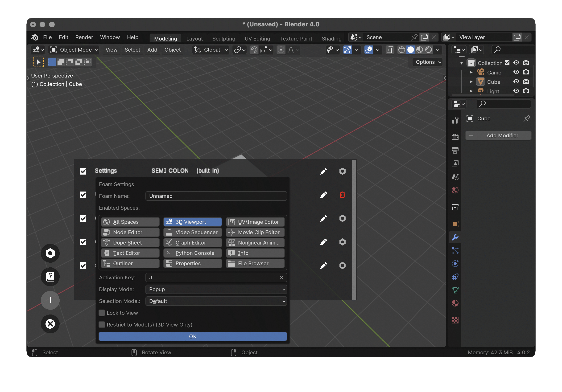Click the Add Modifier button

(498, 135)
